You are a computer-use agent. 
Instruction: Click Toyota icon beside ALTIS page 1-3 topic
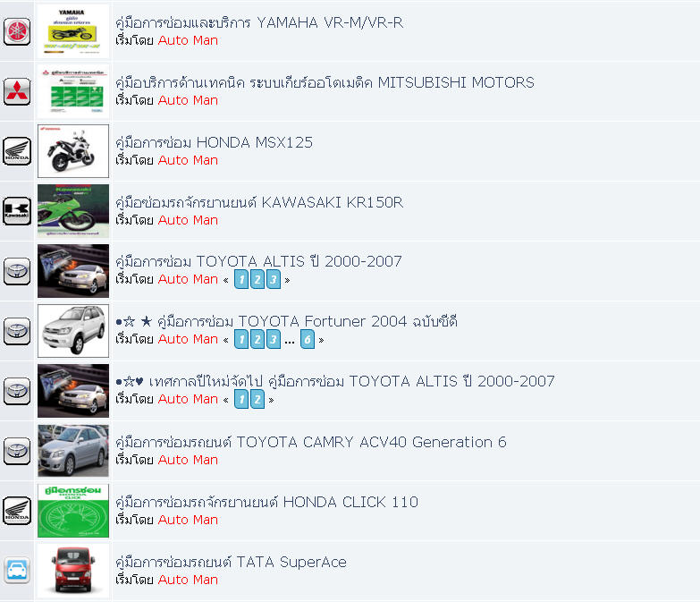tap(17, 271)
